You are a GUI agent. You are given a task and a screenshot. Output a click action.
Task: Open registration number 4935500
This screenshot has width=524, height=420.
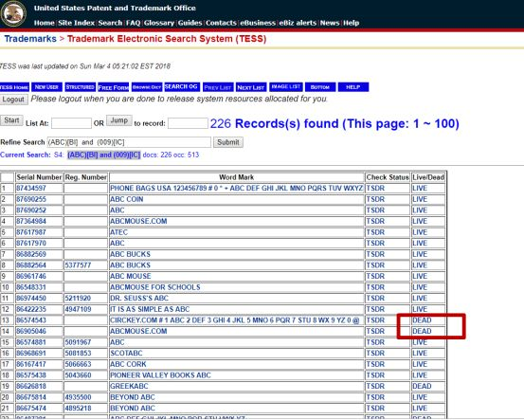[78, 397]
